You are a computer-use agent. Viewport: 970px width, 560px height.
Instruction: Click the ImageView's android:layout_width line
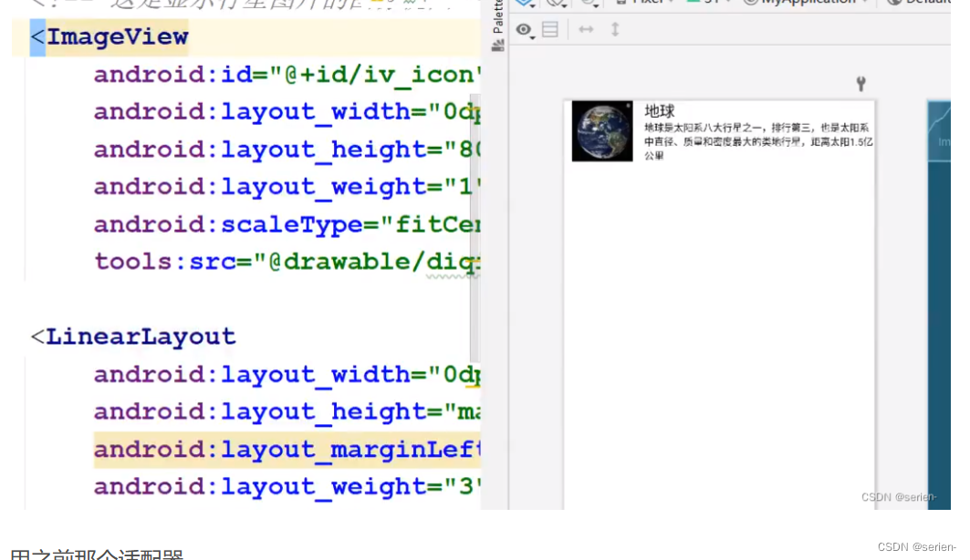[x=287, y=112]
